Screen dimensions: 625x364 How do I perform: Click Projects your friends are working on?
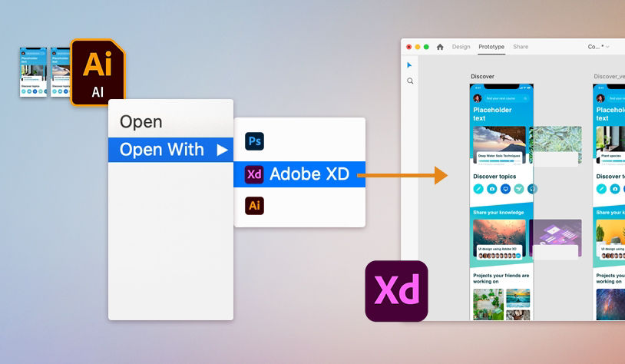pos(501,278)
